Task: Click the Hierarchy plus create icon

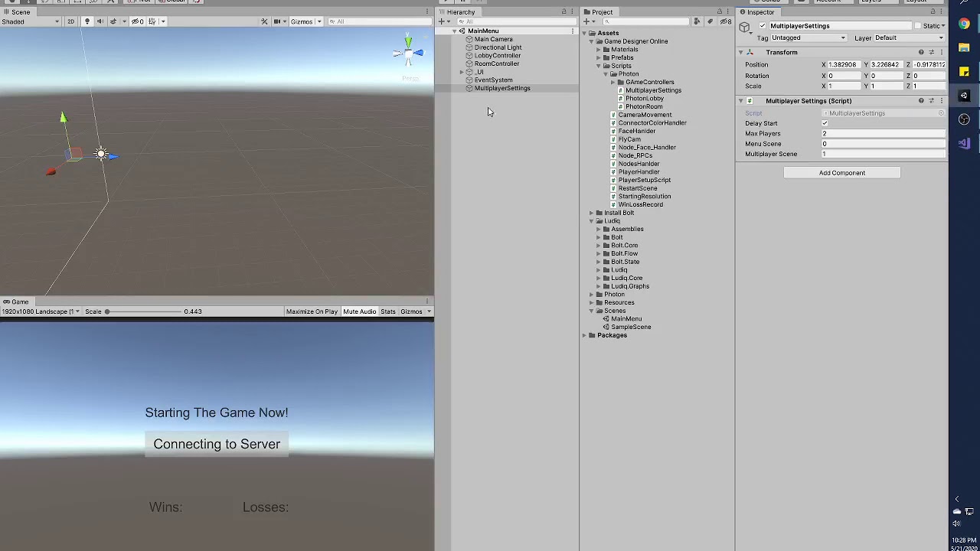Action: (x=441, y=21)
